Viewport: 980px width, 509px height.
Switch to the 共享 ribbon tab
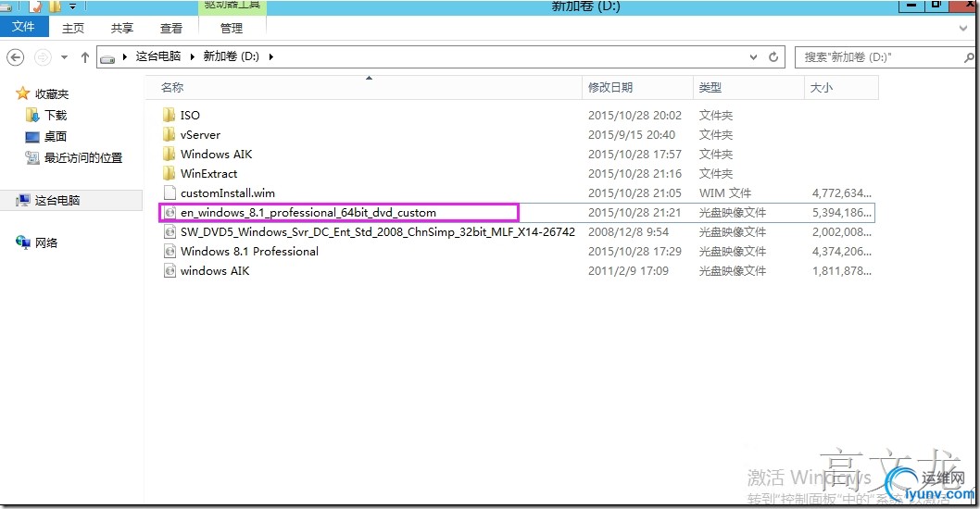tap(122, 28)
